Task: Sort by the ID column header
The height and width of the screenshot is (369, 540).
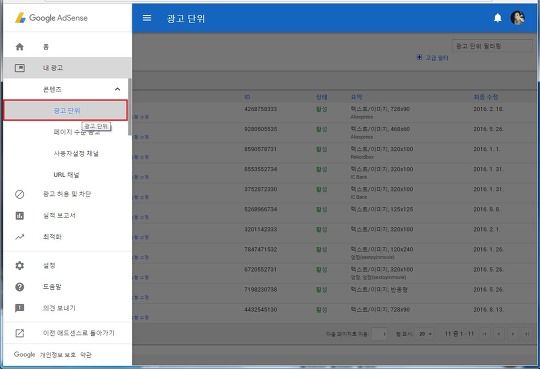Action: click(x=247, y=97)
